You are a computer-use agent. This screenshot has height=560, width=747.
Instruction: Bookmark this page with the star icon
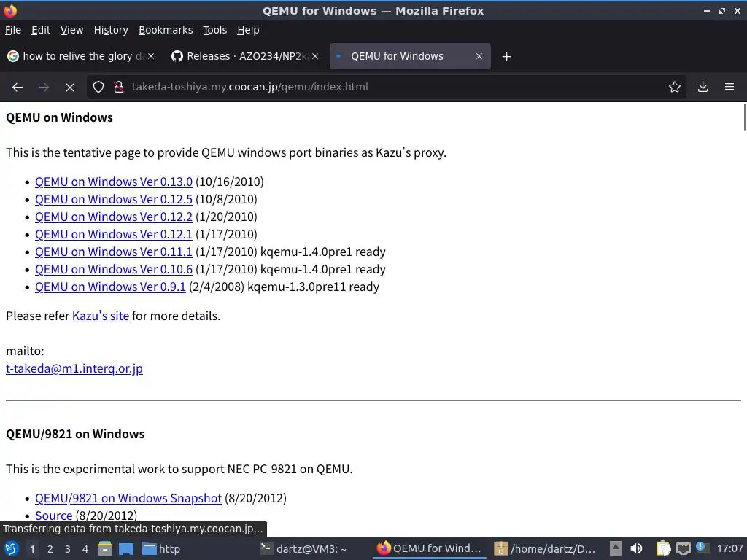[674, 87]
